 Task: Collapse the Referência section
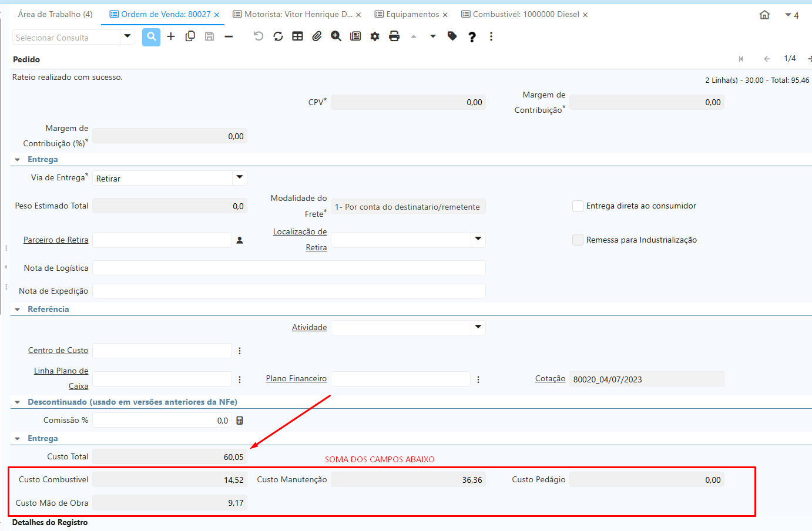pos(18,310)
